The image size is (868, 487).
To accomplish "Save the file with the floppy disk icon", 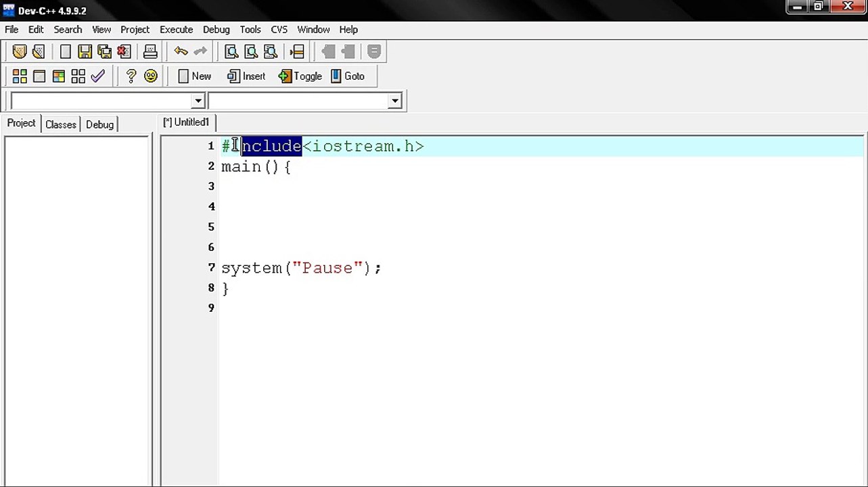I will (85, 51).
